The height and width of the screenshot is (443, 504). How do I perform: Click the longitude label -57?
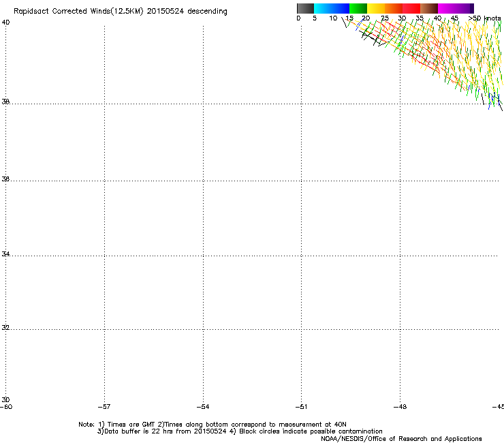coord(104,407)
